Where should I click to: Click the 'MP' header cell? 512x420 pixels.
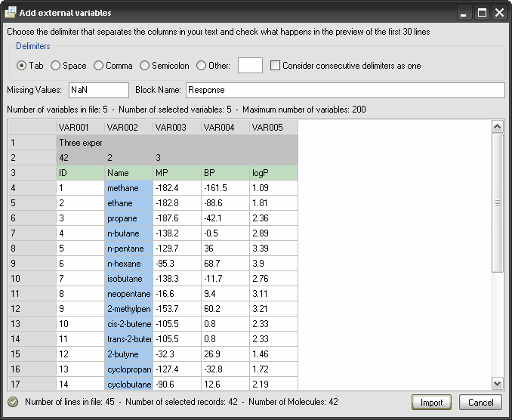click(x=177, y=173)
